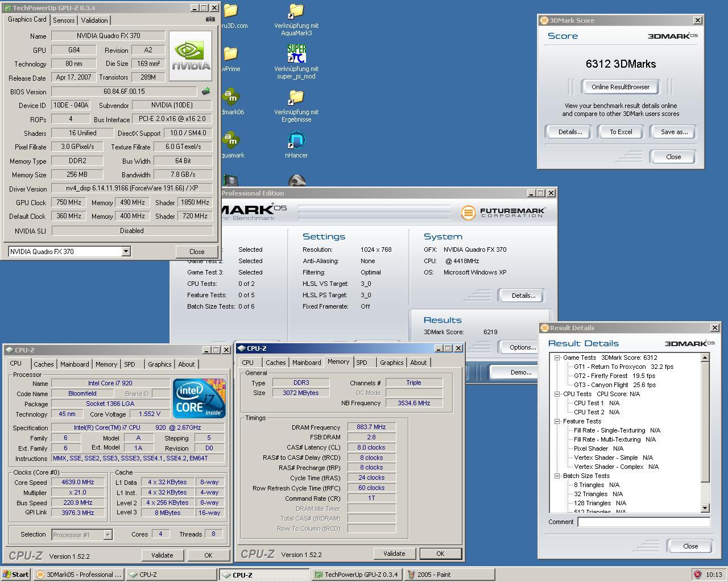The image size is (728, 582).
Task: Click the 6312 3DMarks score text
Action: click(621, 64)
